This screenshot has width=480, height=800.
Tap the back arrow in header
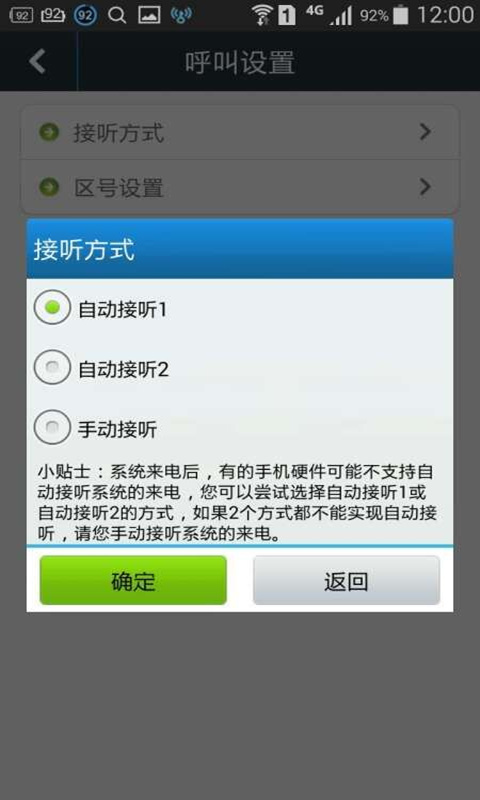click(37, 61)
